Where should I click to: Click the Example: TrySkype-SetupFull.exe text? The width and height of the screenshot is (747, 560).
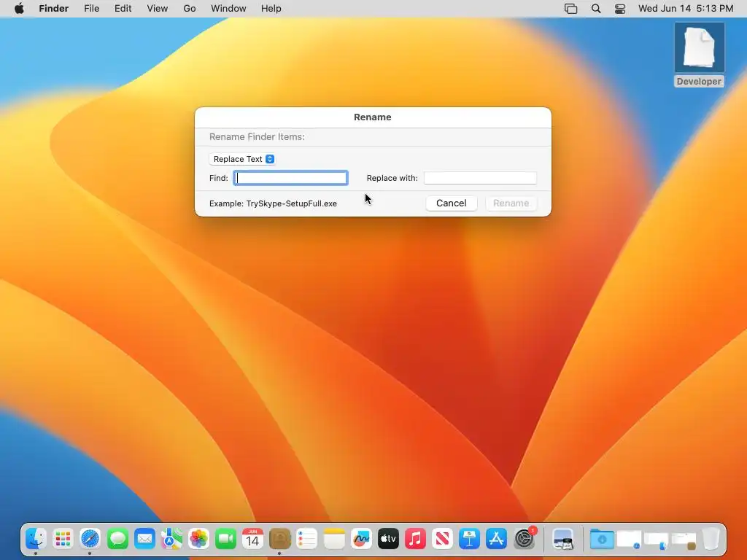click(273, 204)
